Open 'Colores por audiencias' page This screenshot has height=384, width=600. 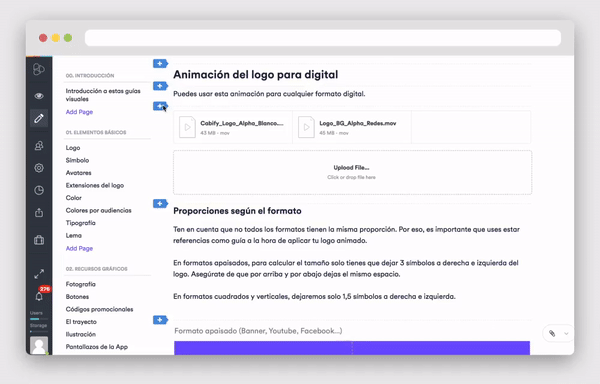click(x=98, y=210)
